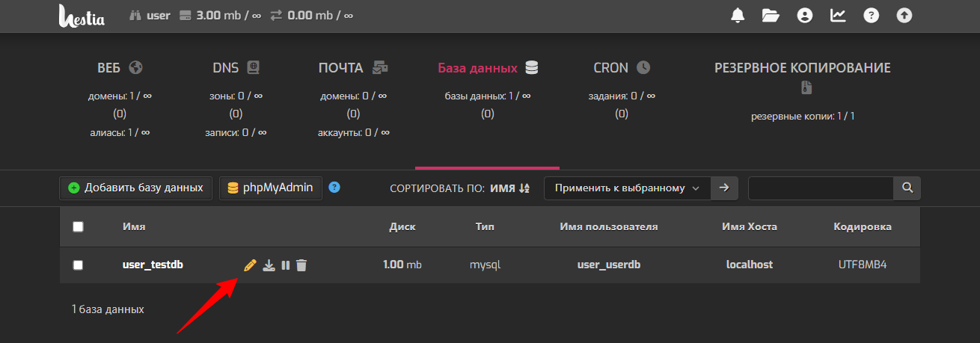Click the Hestia logo

(x=82, y=16)
